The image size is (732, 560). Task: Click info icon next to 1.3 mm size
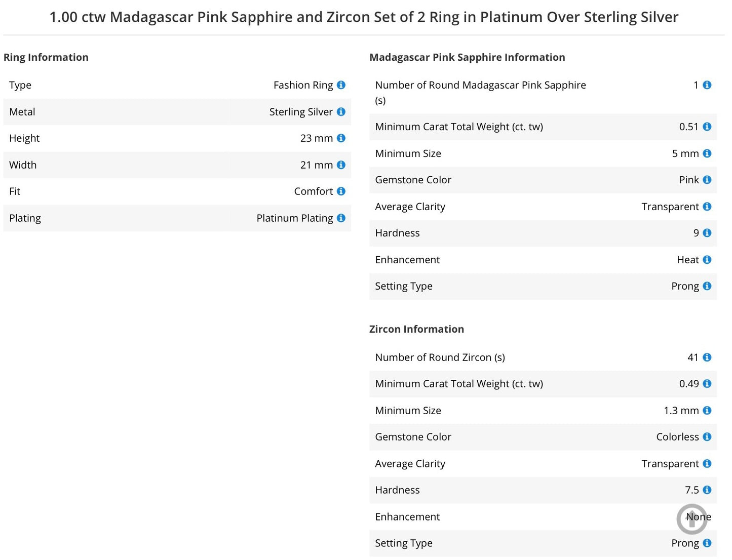point(707,411)
